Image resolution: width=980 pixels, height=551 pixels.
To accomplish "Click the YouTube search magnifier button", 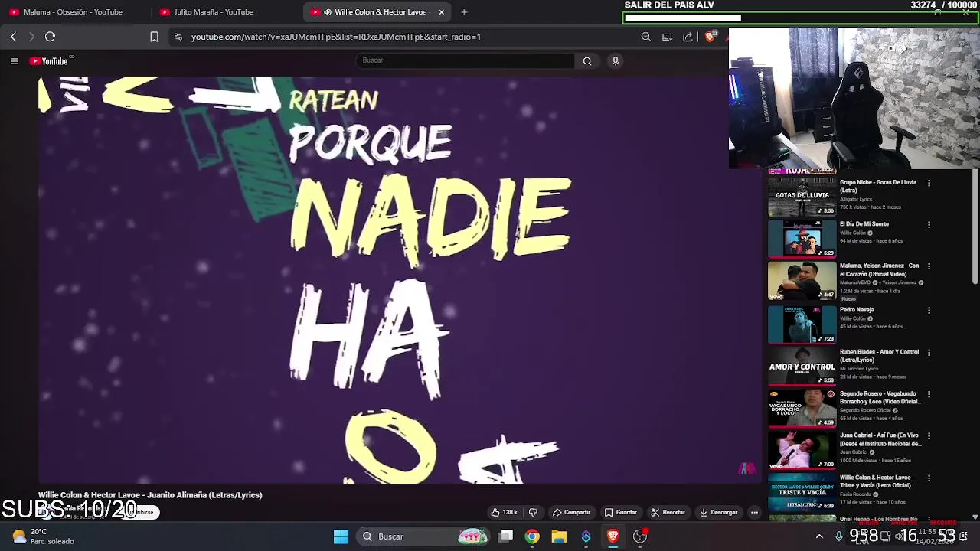I will [587, 61].
